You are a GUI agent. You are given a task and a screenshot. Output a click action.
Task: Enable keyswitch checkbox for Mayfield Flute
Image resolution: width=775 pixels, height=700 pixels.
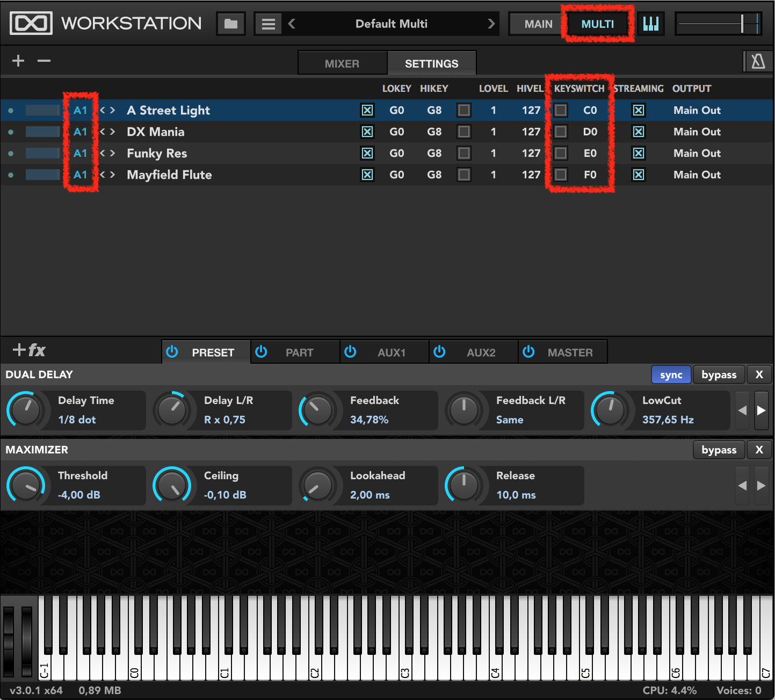point(561,175)
